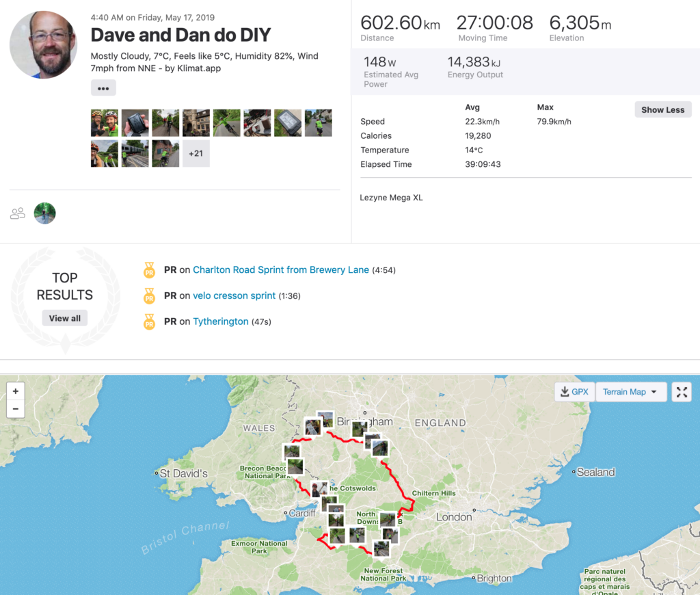Click the 602.60 km Distance value
Viewport: 700px width, 595px height.
(400, 23)
